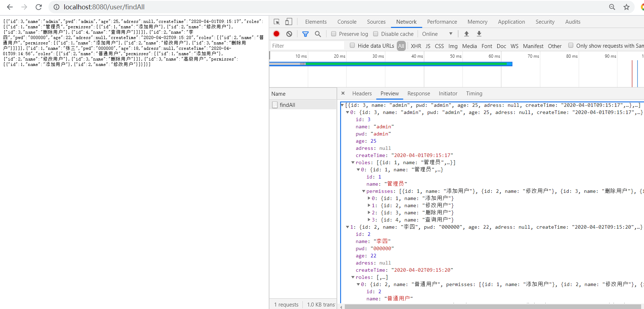
Task: Click the Name column header
Action: (x=303, y=94)
